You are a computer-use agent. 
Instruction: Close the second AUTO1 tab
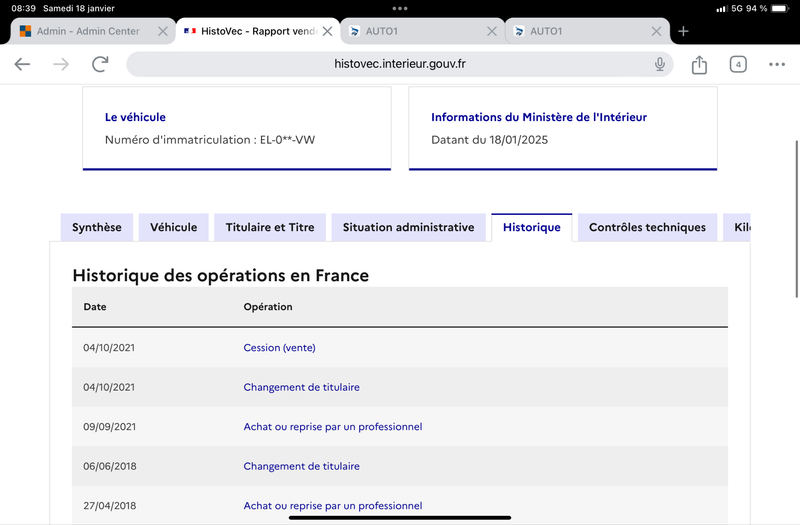(x=657, y=31)
